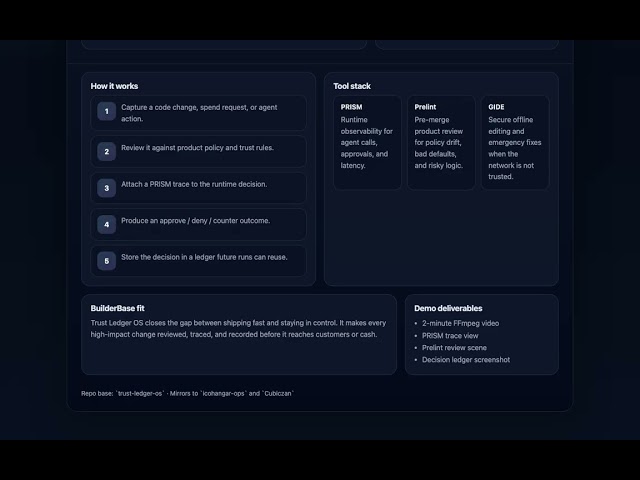640x480 pixels.
Task: Click the step 5 number badge
Action: tap(107, 261)
